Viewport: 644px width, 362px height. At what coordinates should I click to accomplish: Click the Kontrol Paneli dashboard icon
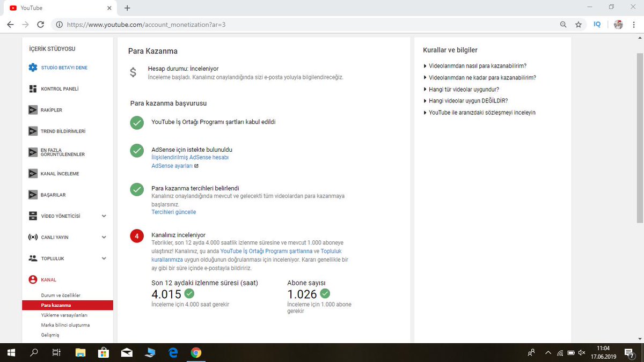[x=33, y=89]
